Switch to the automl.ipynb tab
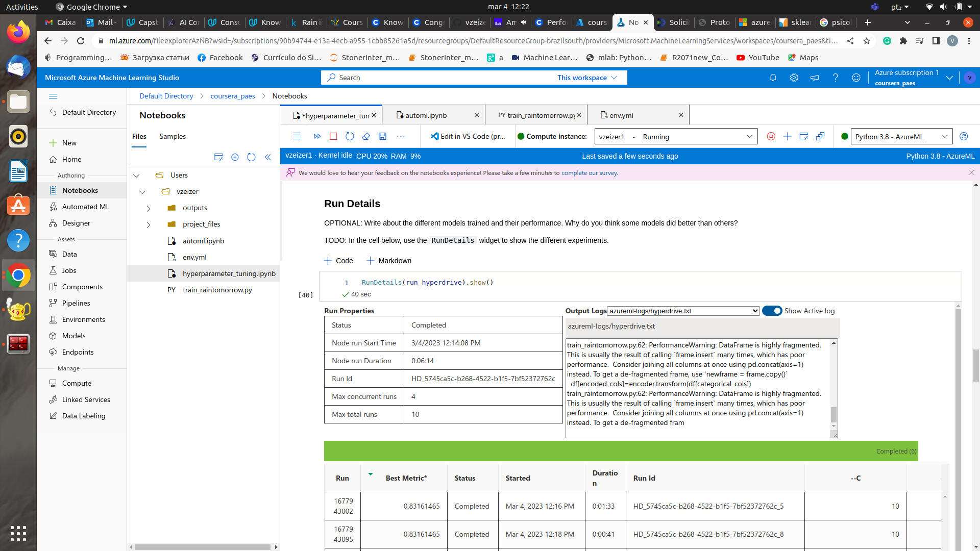This screenshot has width=980, height=551. [x=426, y=115]
